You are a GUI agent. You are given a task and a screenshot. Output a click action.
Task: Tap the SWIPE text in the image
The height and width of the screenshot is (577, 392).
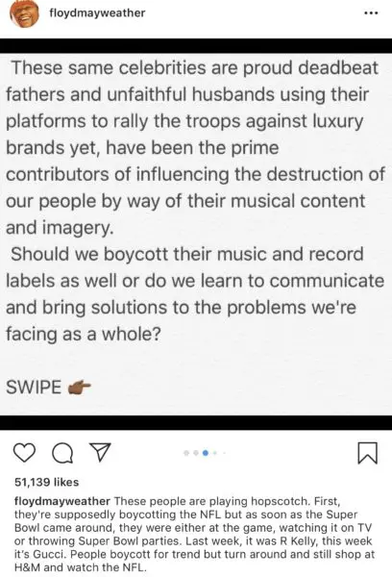tap(34, 388)
